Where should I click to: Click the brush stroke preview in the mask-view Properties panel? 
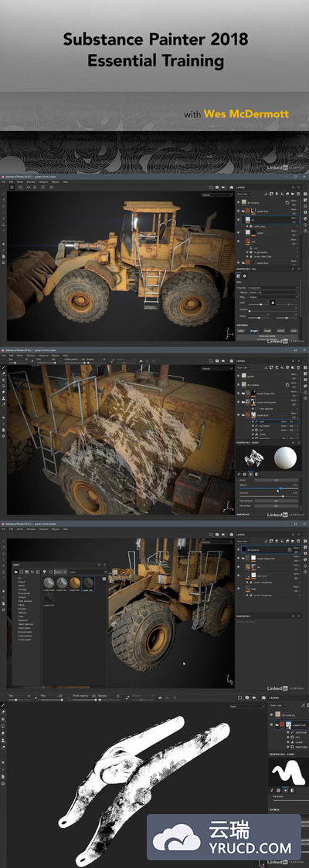point(288,772)
